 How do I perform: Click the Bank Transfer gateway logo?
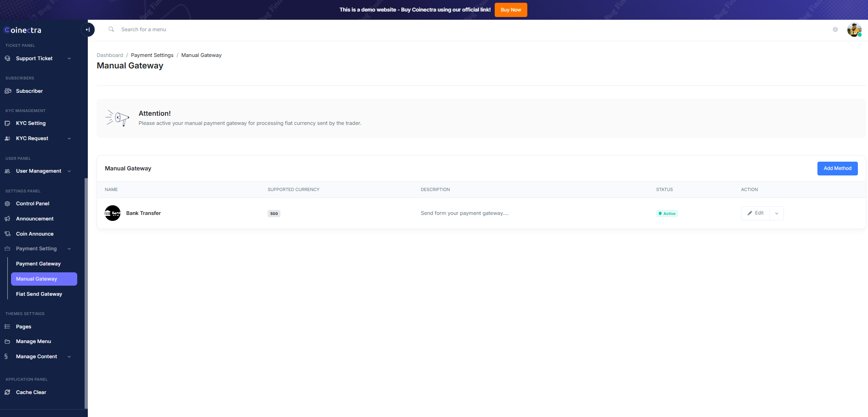tap(113, 213)
